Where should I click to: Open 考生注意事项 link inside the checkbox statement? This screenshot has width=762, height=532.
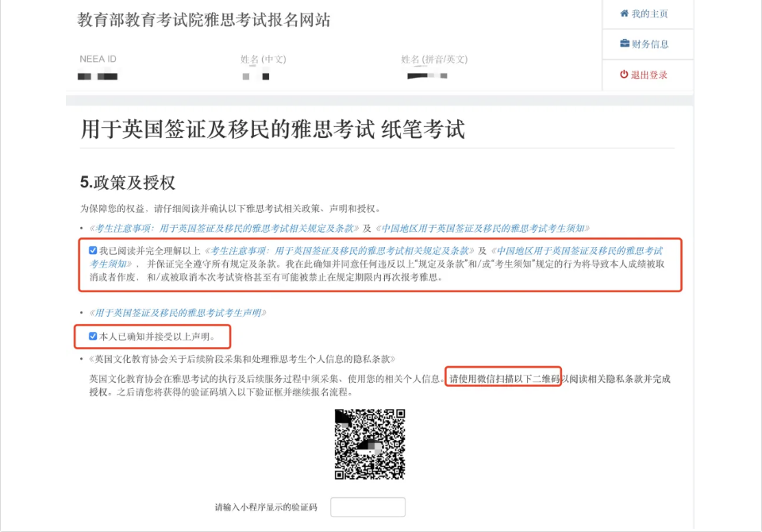339,250
